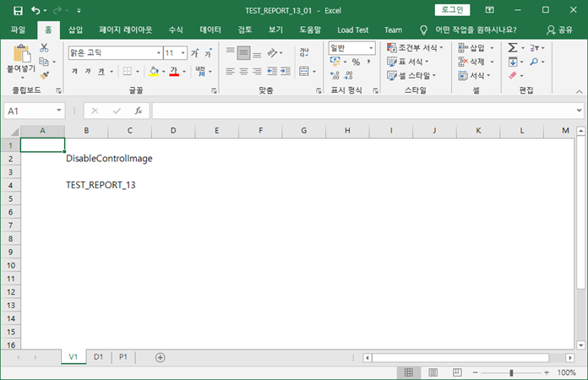Click the fill color paint bucket

coord(153,72)
